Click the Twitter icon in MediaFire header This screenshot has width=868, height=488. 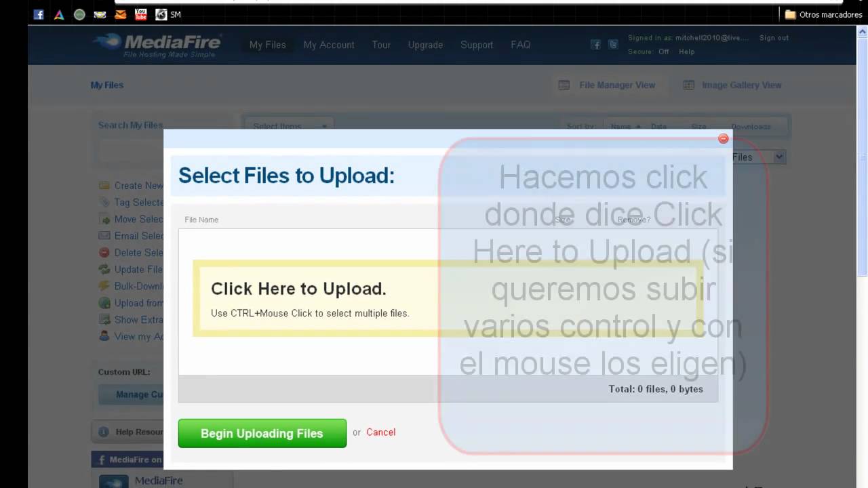point(613,45)
